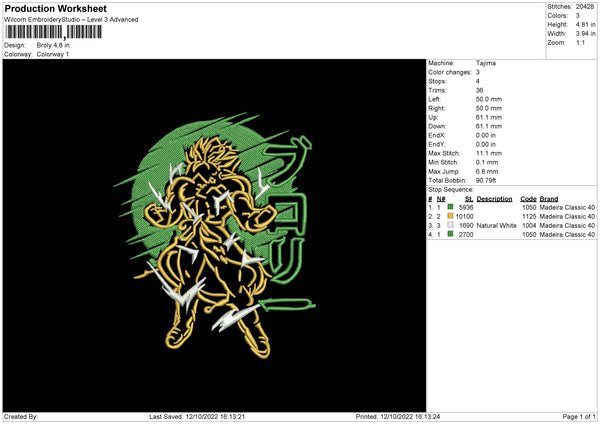The image size is (600, 424).
Task: Click 'Madeira Classic 40' in stop 2 row
Action: click(567, 217)
